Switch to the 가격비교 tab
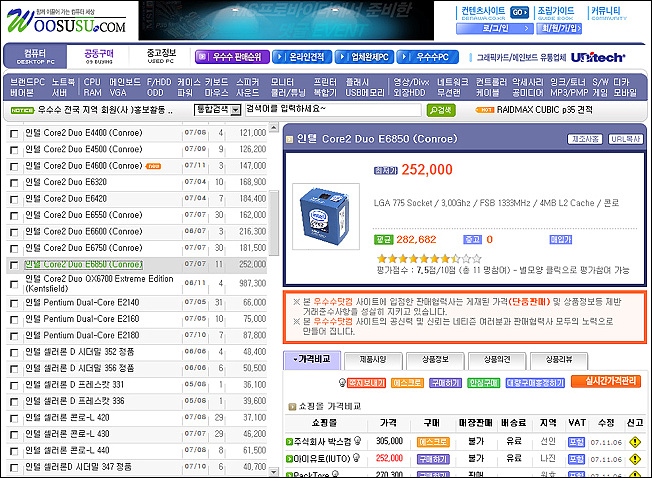This screenshot has width=652, height=478. pyautogui.click(x=312, y=360)
